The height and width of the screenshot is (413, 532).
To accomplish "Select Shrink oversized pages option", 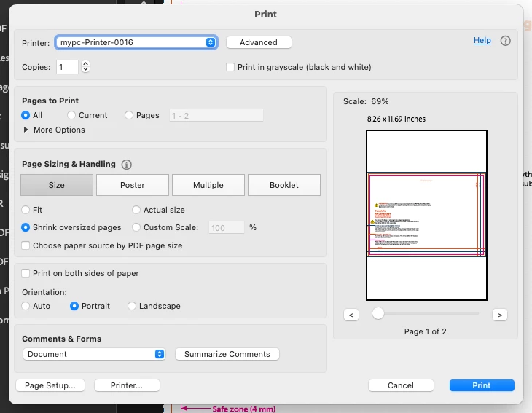I will point(26,227).
